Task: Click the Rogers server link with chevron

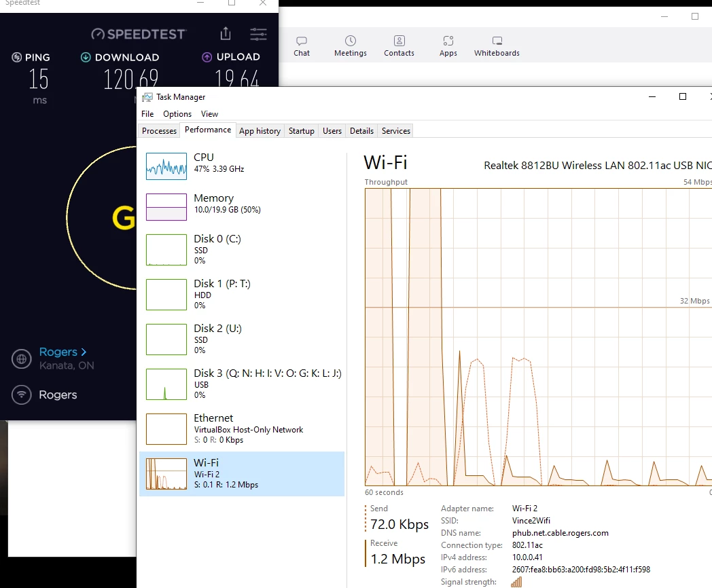Action: (63, 352)
